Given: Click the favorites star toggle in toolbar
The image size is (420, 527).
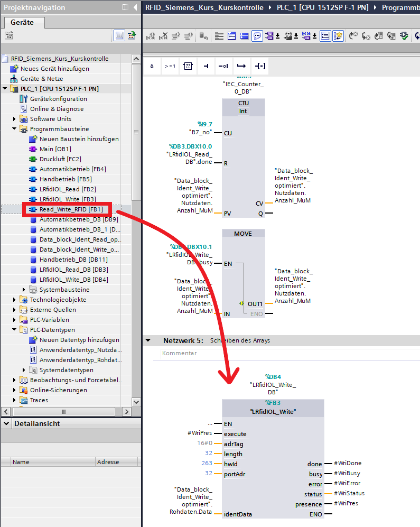Looking at the screenshot, I should point(338,36).
